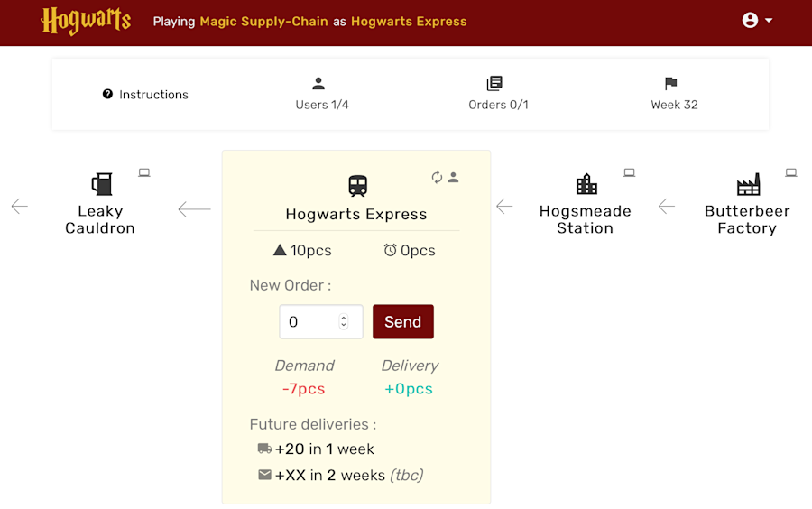Select the 10pcs stock value
Image resolution: width=812 pixels, height=509 pixels.
click(x=310, y=251)
